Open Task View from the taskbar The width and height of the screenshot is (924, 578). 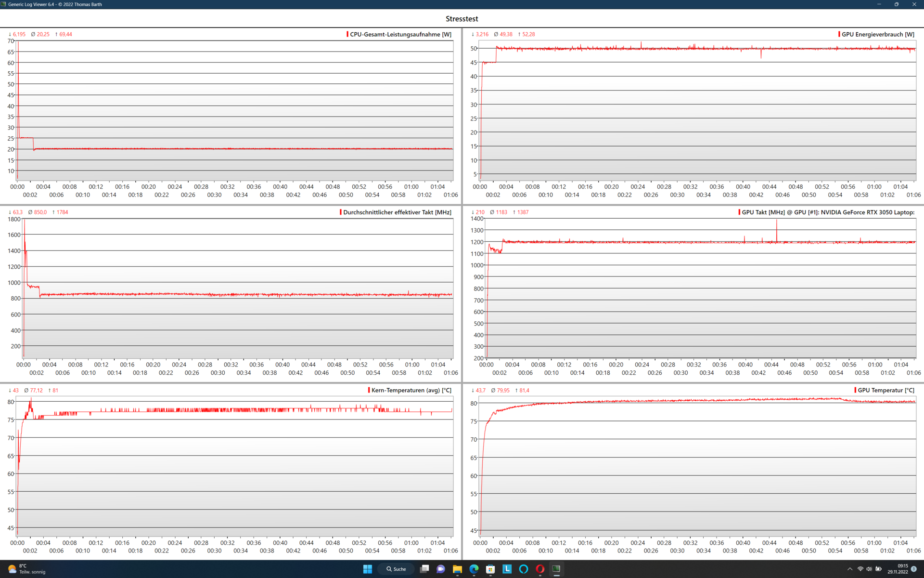pyautogui.click(x=424, y=569)
